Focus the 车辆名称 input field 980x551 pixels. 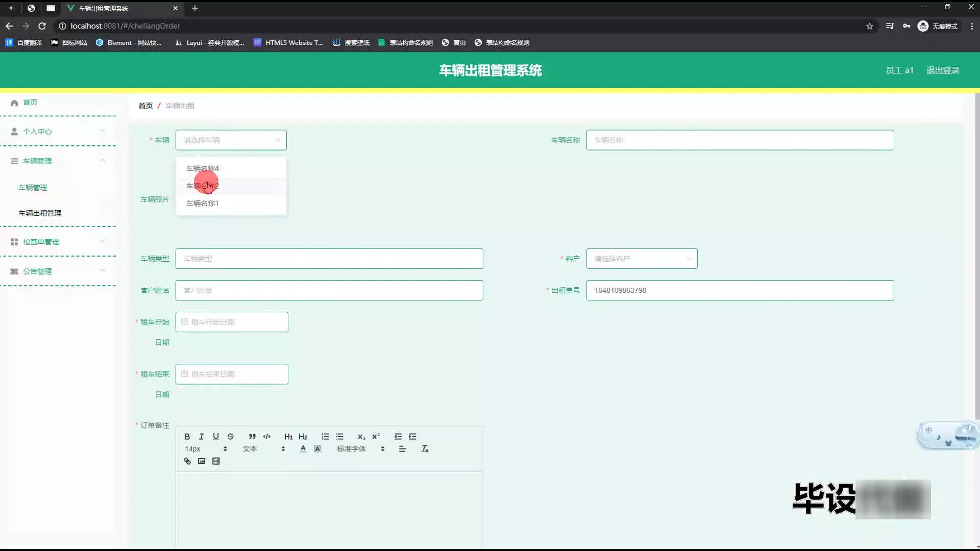pos(740,140)
